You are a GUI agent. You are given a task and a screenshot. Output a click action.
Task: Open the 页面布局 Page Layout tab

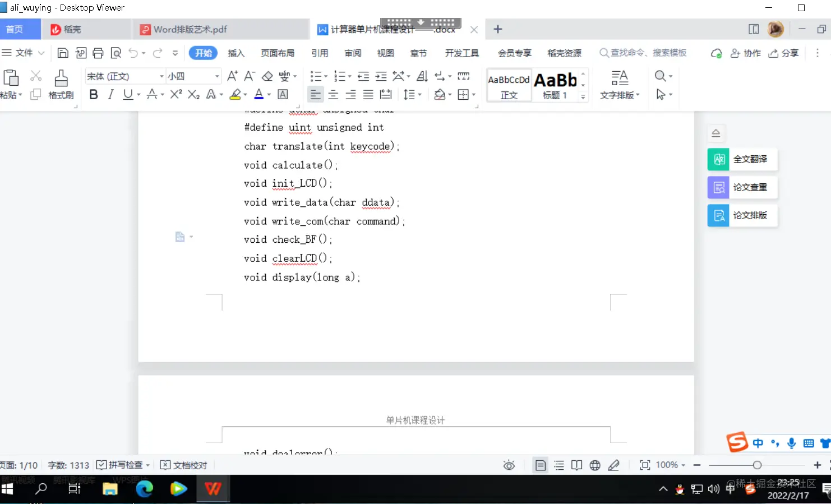click(x=278, y=53)
